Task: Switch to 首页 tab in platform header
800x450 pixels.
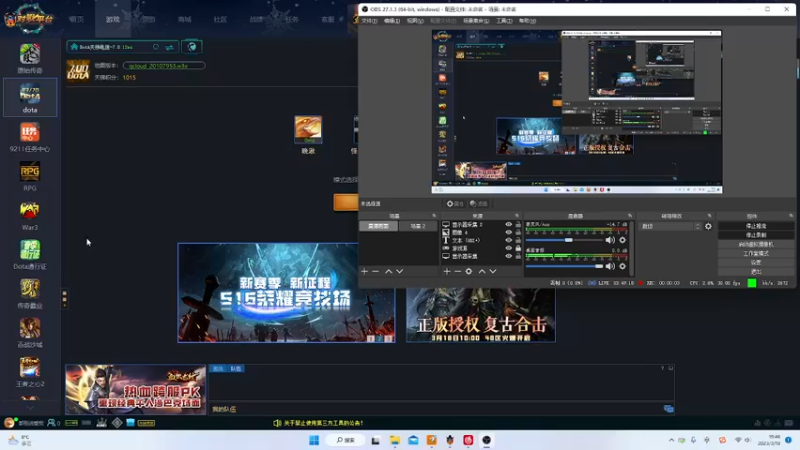Action: pos(77,19)
